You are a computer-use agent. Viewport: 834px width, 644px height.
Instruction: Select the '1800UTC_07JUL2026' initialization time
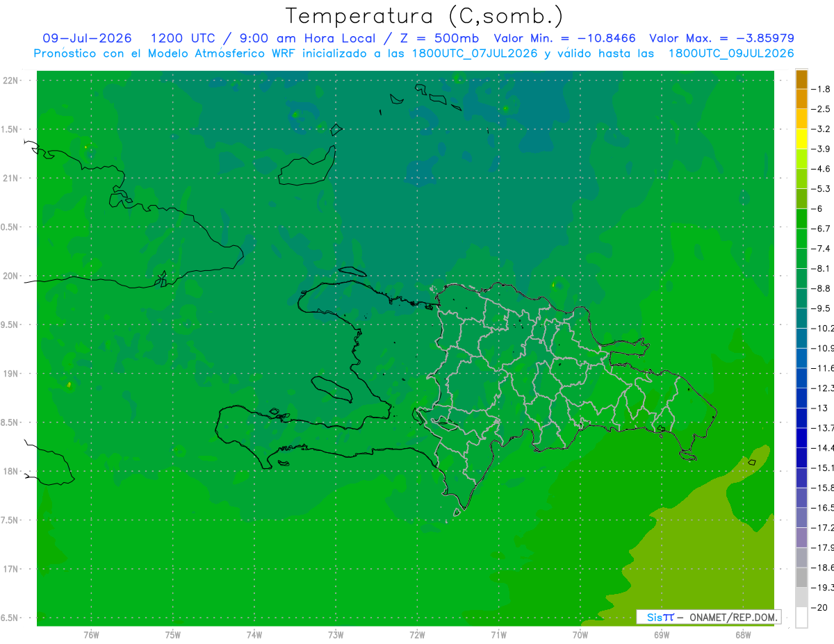point(475,53)
